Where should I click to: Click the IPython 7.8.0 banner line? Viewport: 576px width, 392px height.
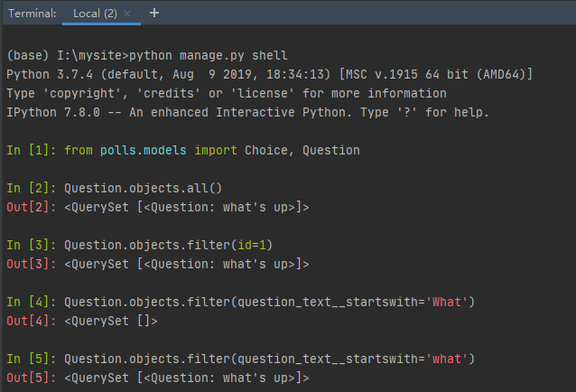[x=247, y=112]
